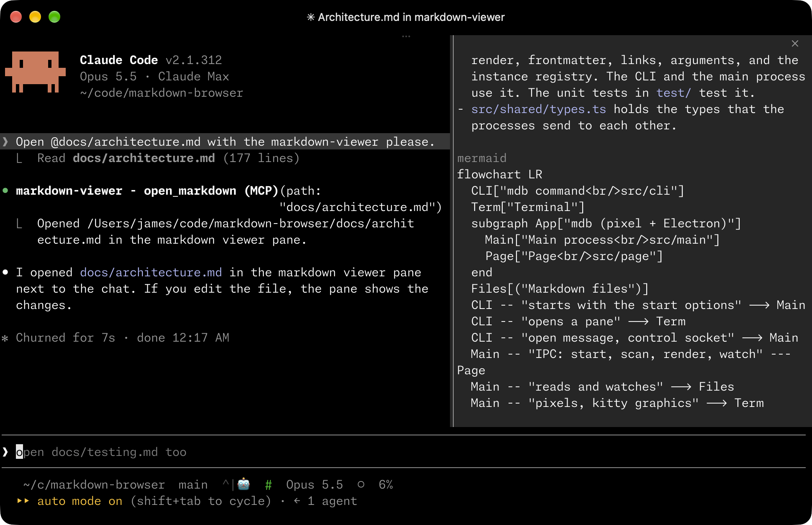Click 'Main -- "reads and watches"' line
The width and height of the screenshot is (812, 525).
coord(602,386)
